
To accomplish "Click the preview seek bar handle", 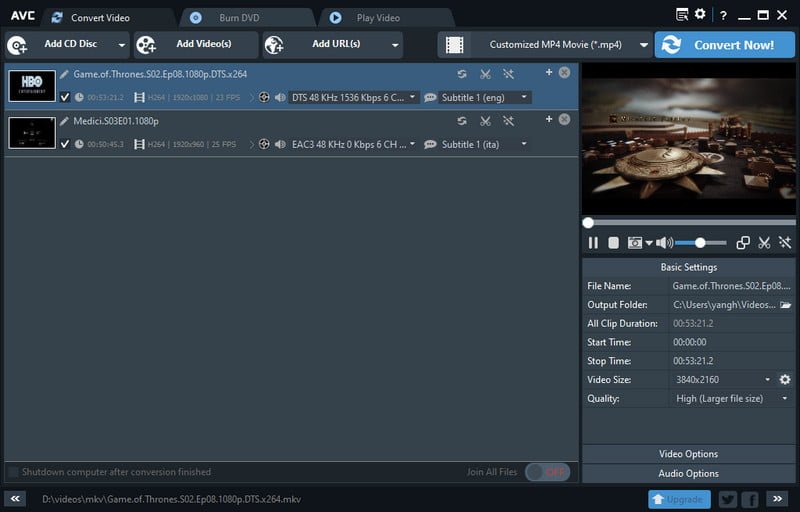I will point(588,223).
